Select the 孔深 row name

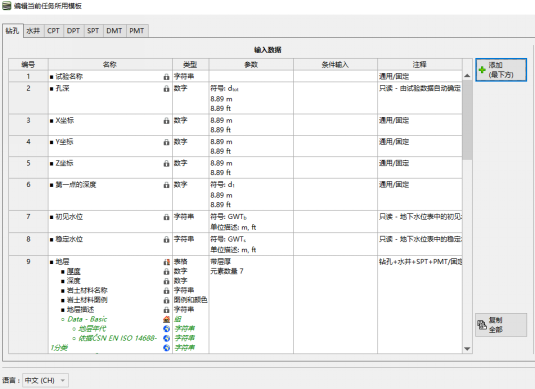point(62,88)
